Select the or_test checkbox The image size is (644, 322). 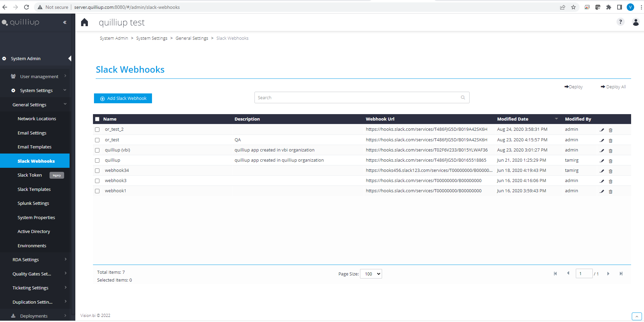(97, 140)
